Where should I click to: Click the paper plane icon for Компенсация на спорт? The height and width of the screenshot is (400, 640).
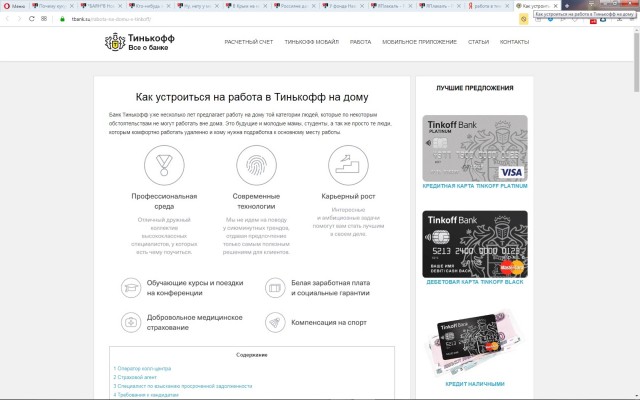point(275,322)
